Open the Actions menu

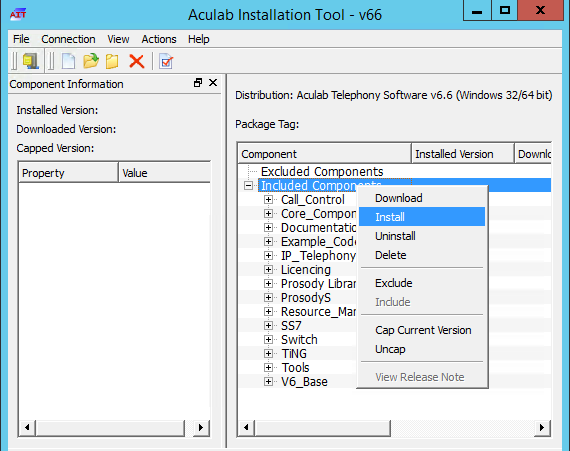click(159, 39)
